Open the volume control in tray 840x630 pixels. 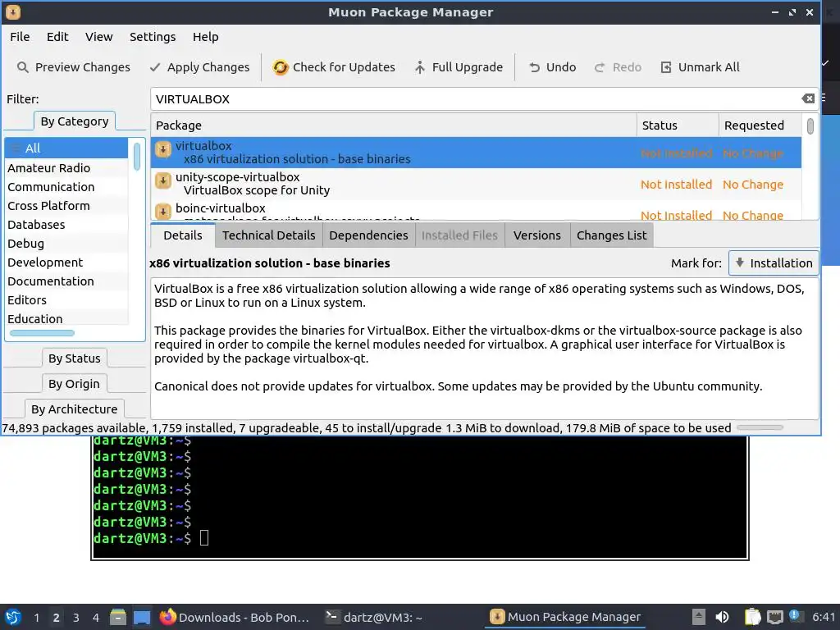click(x=722, y=617)
